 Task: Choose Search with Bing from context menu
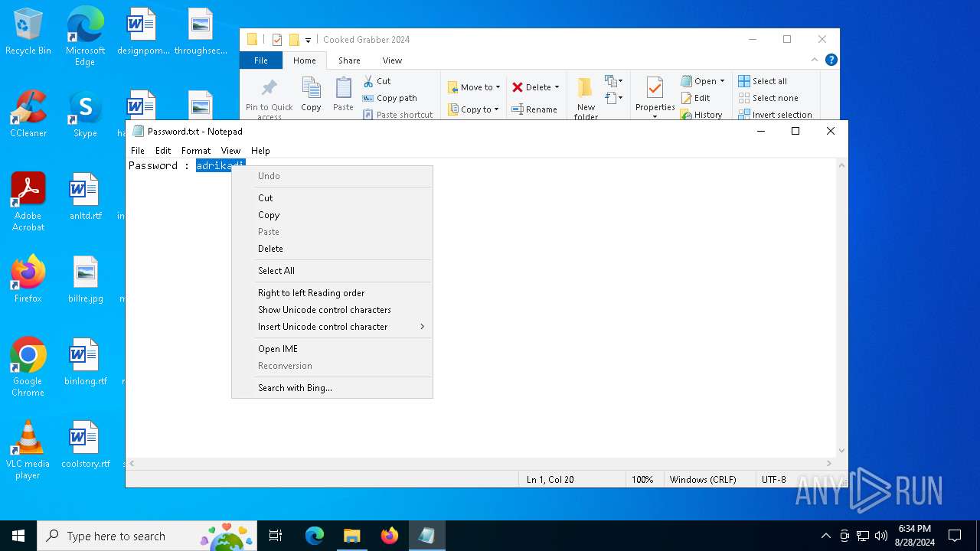332,388
